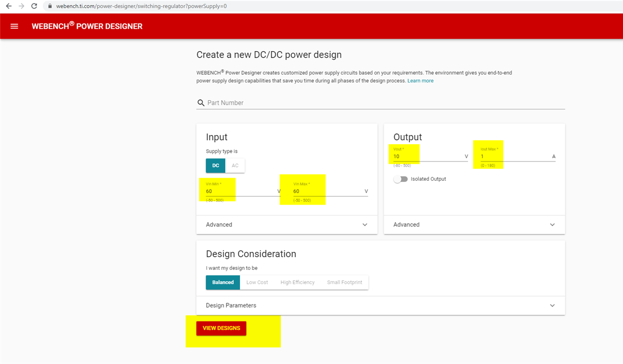Open the hamburger navigation menu

pos(14,26)
